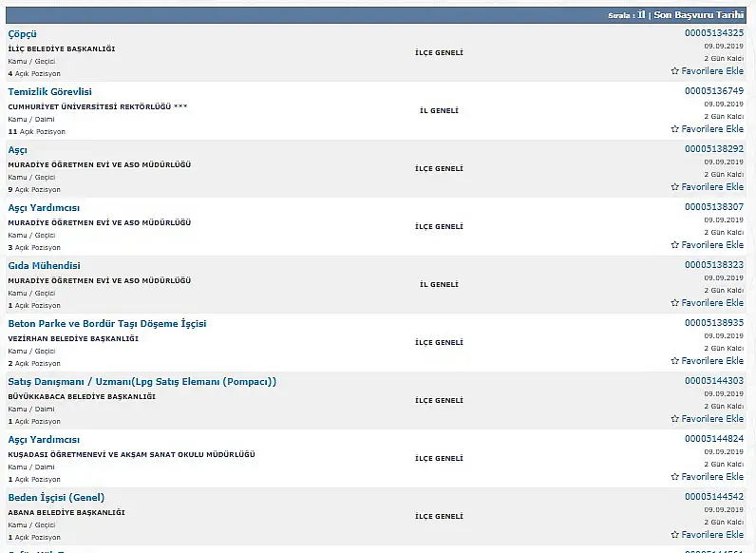Open listing number 00005138307
The height and width of the screenshot is (553, 756).
click(x=714, y=206)
